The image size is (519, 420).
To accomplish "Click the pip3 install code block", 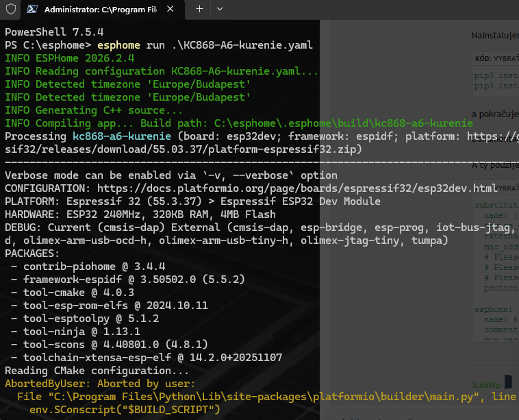I will [x=495, y=81].
